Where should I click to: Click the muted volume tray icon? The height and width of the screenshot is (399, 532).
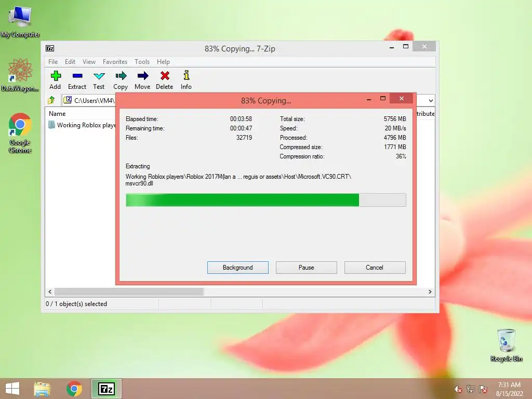tap(458, 389)
